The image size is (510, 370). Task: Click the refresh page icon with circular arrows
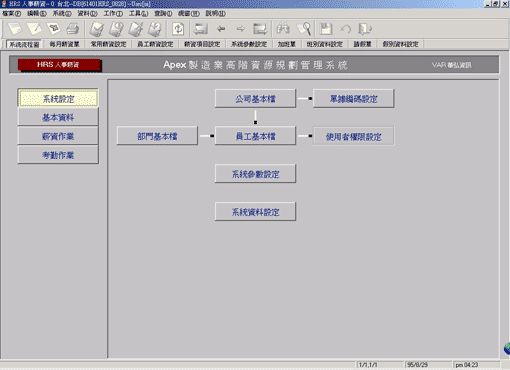(178, 29)
